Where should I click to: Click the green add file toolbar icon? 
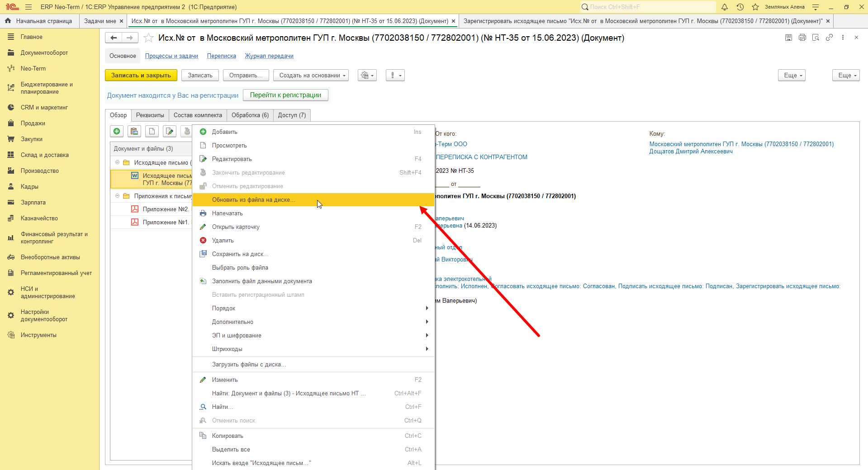[117, 132]
